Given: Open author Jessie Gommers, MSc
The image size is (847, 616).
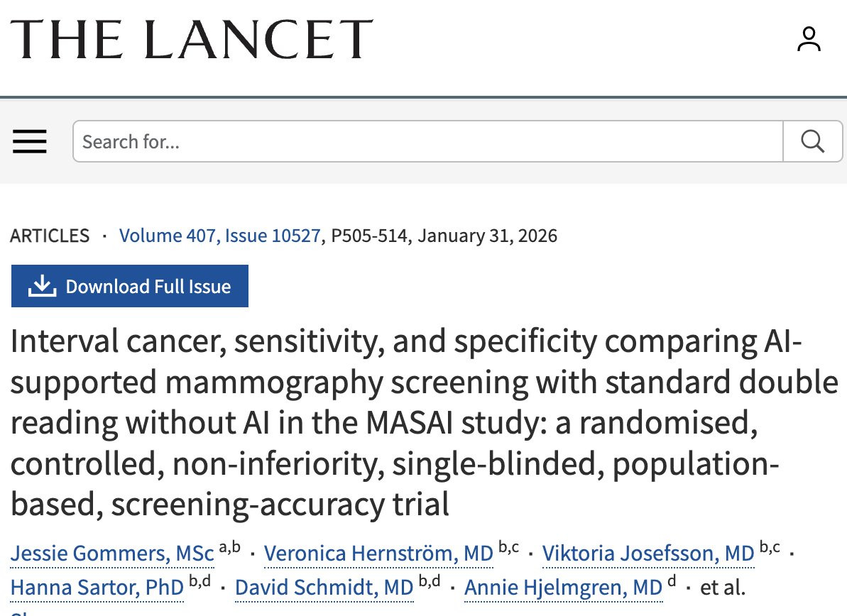Looking at the screenshot, I should click(x=112, y=554).
